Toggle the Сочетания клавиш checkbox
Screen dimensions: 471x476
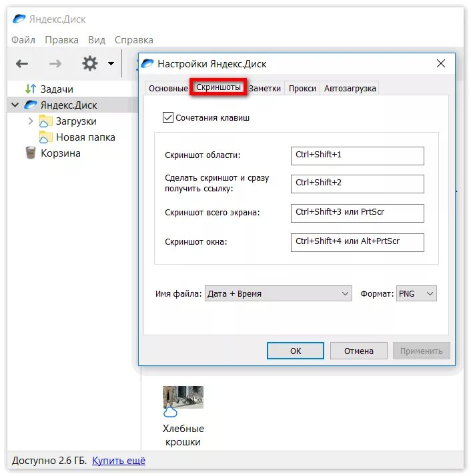tap(168, 117)
